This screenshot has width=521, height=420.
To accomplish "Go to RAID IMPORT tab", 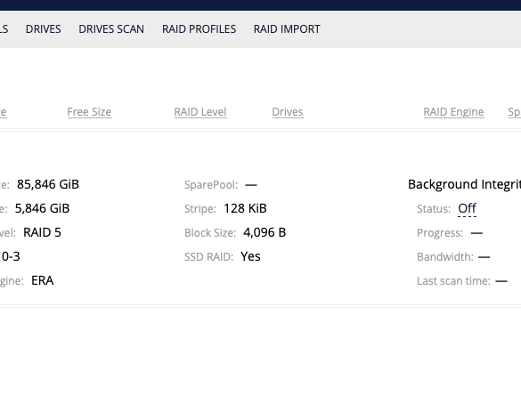I will pos(287,29).
